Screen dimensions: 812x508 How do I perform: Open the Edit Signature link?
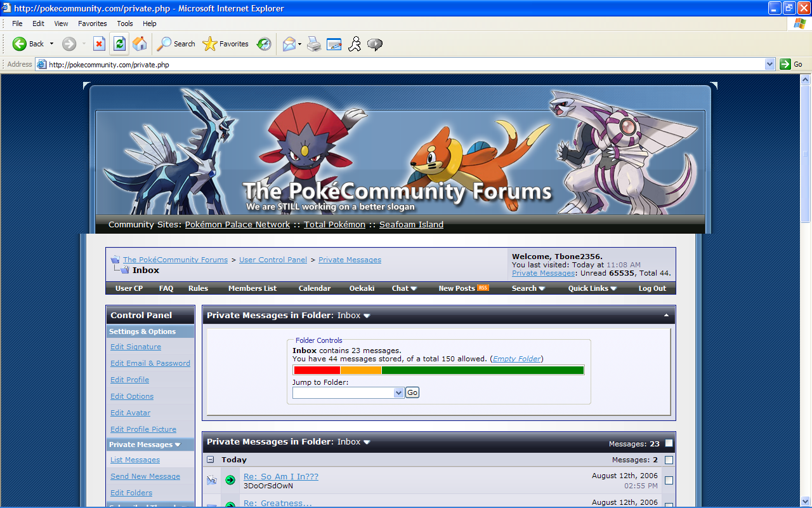coord(136,347)
